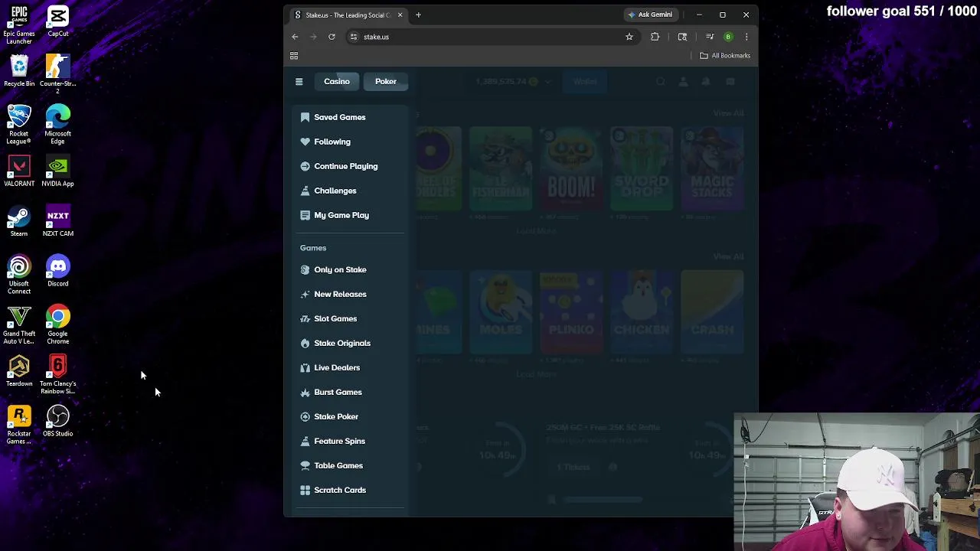Screen dimensions: 980x551
Task: Select Google Chrome desktop shortcut
Action: pyautogui.click(x=57, y=324)
